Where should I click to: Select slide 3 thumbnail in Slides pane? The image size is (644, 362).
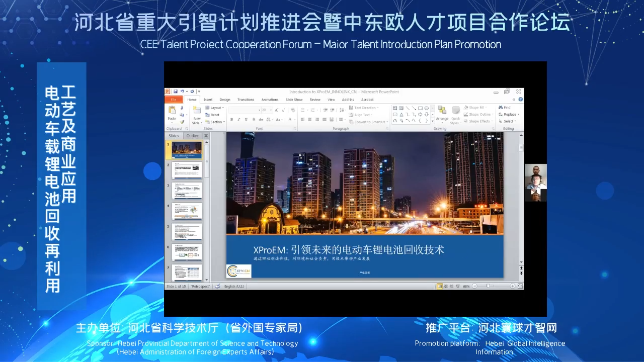pyautogui.click(x=187, y=191)
